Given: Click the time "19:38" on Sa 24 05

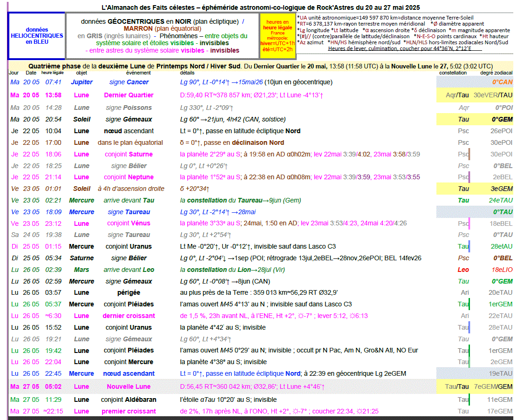Looking at the screenshot, I should (53, 235).
